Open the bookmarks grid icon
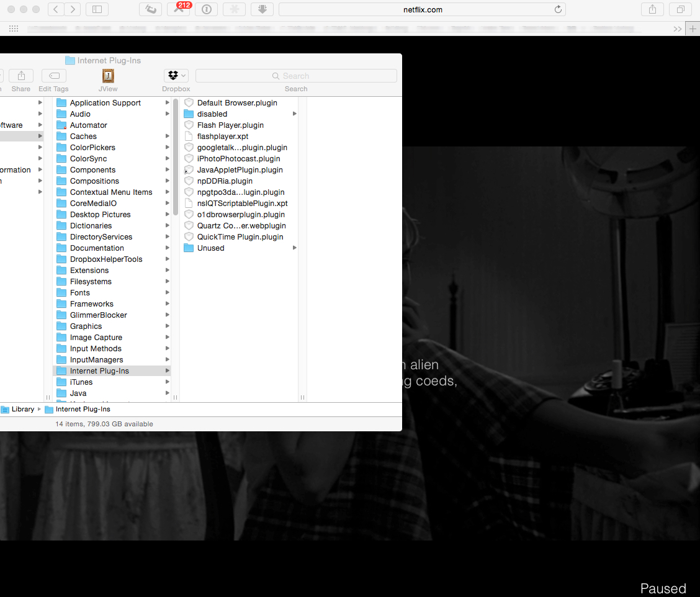700x597 pixels. pyautogui.click(x=14, y=29)
